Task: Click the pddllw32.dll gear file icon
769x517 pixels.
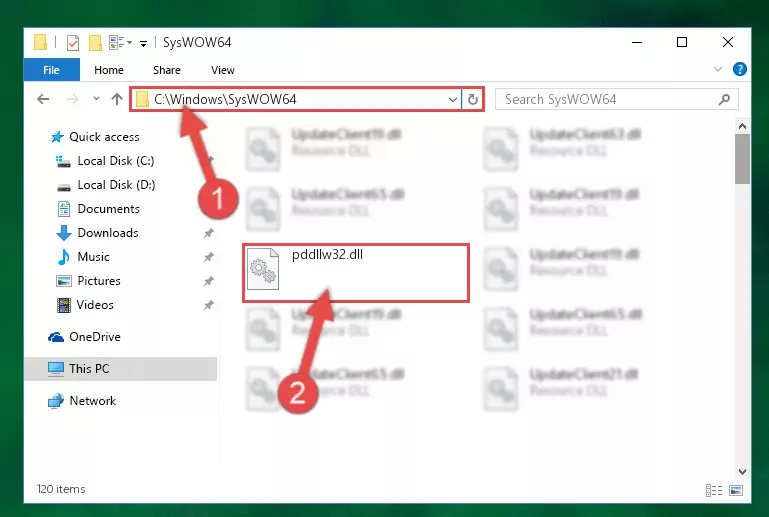Action: point(263,269)
